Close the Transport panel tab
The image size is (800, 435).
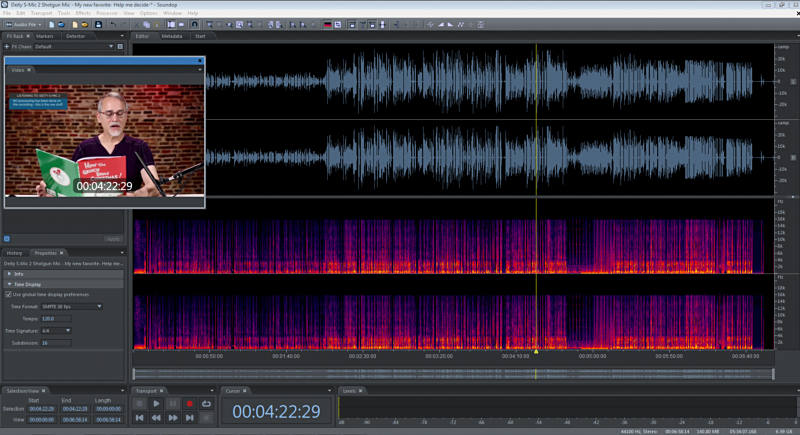click(162, 391)
